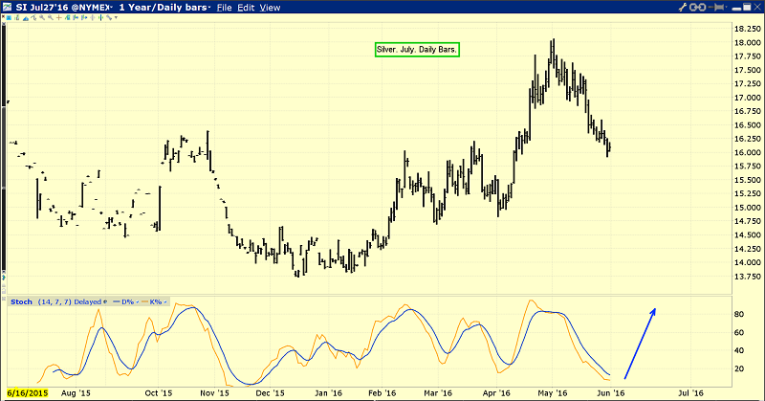Click the 18.250 price axis label
The image size is (765, 401).
click(x=747, y=29)
